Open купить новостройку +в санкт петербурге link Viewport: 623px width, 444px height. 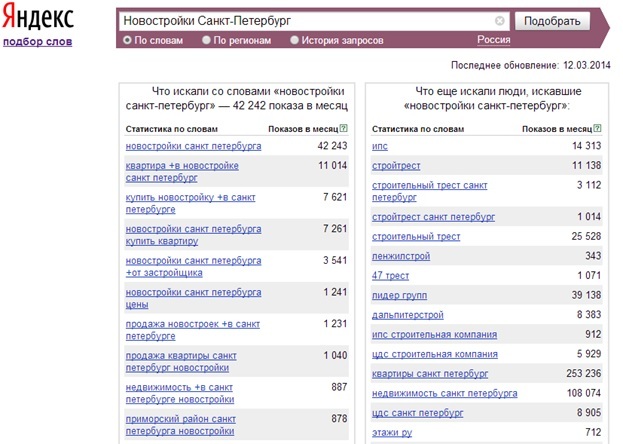point(190,203)
